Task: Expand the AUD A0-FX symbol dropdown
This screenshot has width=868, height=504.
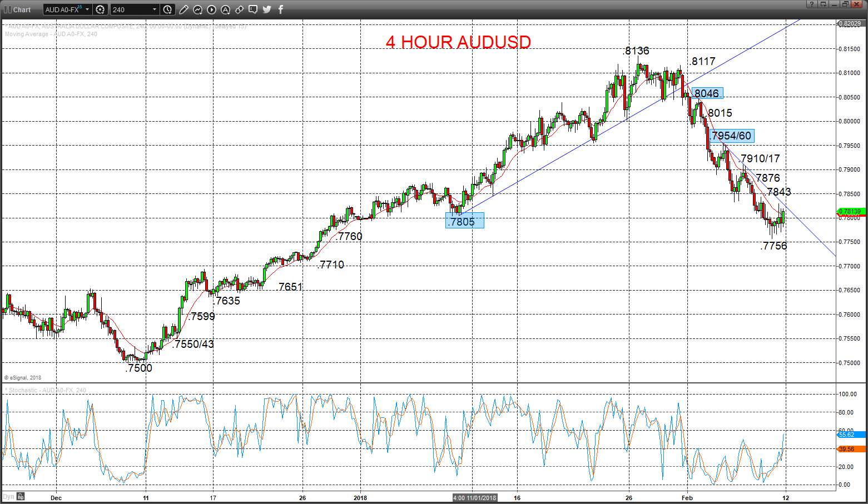Action: [87, 9]
